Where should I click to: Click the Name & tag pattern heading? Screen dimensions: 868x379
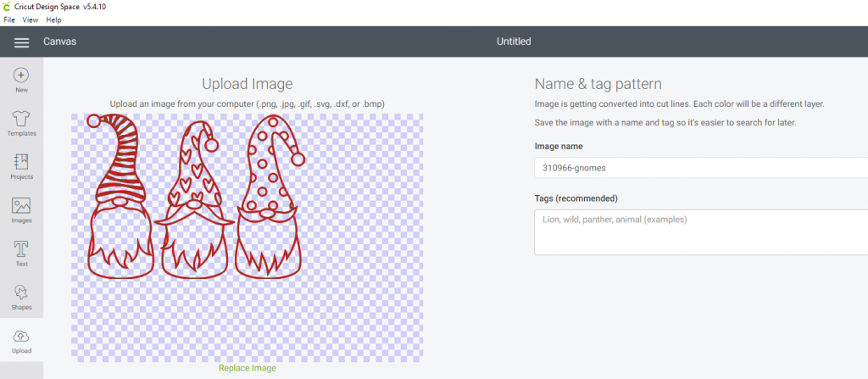(x=598, y=84)
